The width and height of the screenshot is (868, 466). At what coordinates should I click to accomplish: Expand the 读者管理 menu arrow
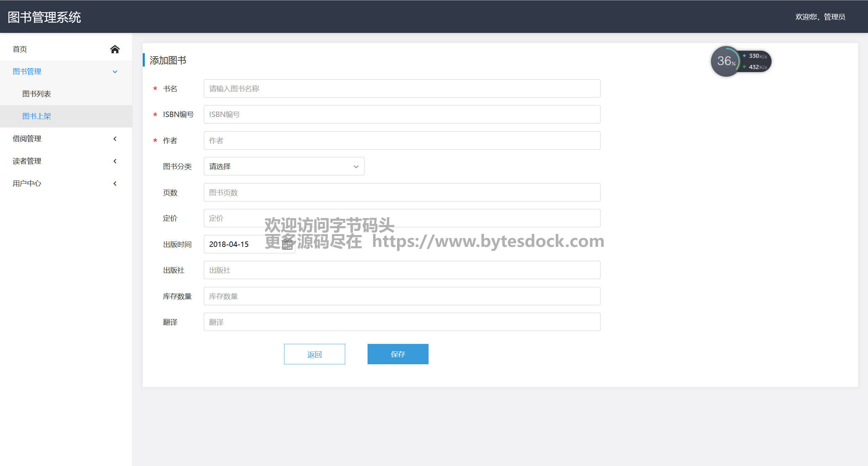tap(115, 161)
